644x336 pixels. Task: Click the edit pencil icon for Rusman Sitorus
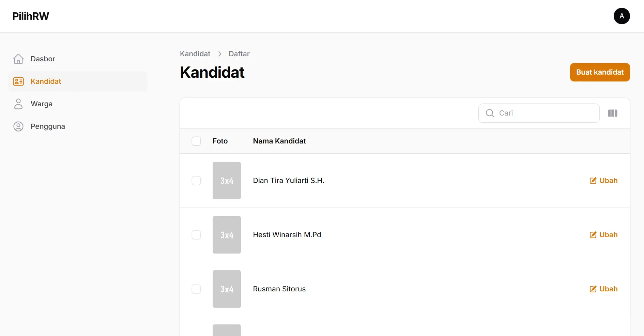pos(593,289)
